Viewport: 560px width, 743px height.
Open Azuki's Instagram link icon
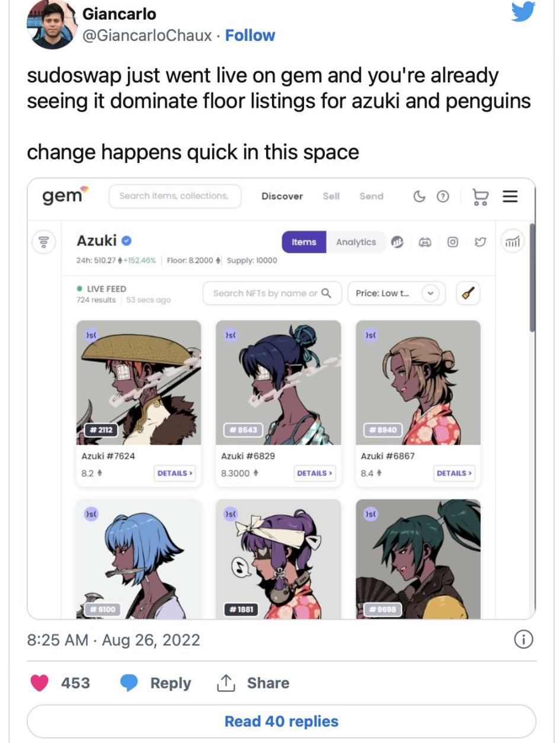click(453, 242)
